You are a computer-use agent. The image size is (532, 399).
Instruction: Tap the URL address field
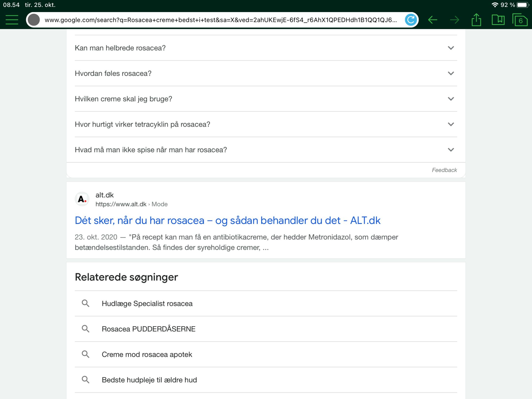click(x=220, y=20)
